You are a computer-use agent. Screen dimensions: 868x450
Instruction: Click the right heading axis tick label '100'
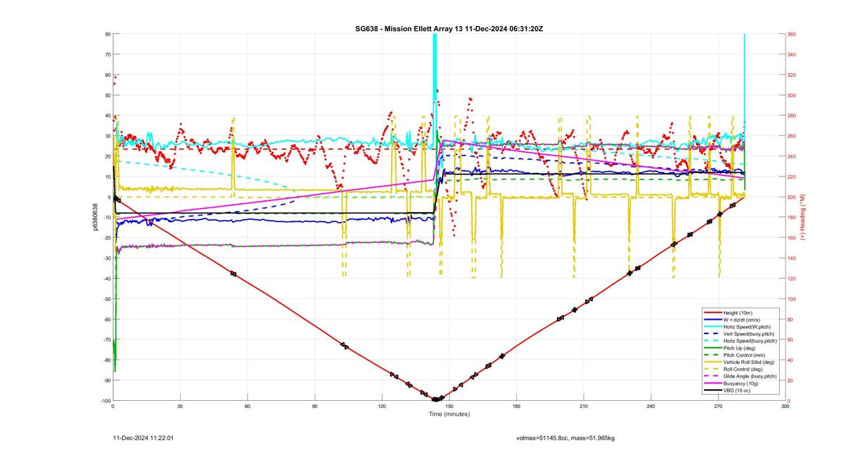pyautogui.click(x=792, y=299)
